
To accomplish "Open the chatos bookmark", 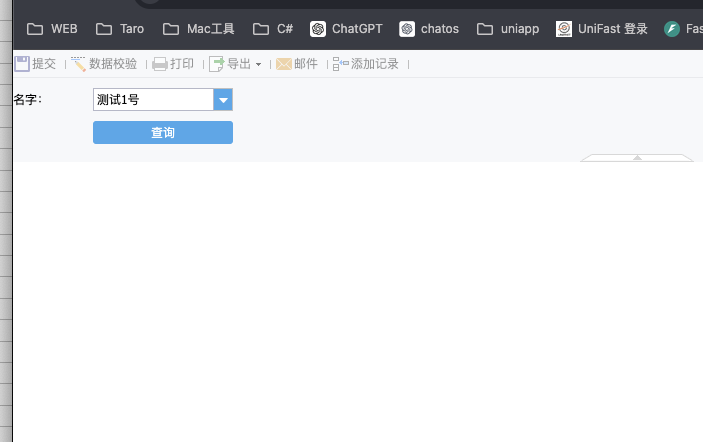I will point(429,29).
